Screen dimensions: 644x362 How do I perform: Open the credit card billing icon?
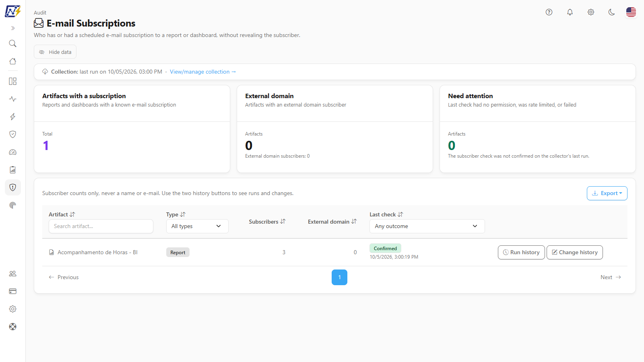click(13, 291)
